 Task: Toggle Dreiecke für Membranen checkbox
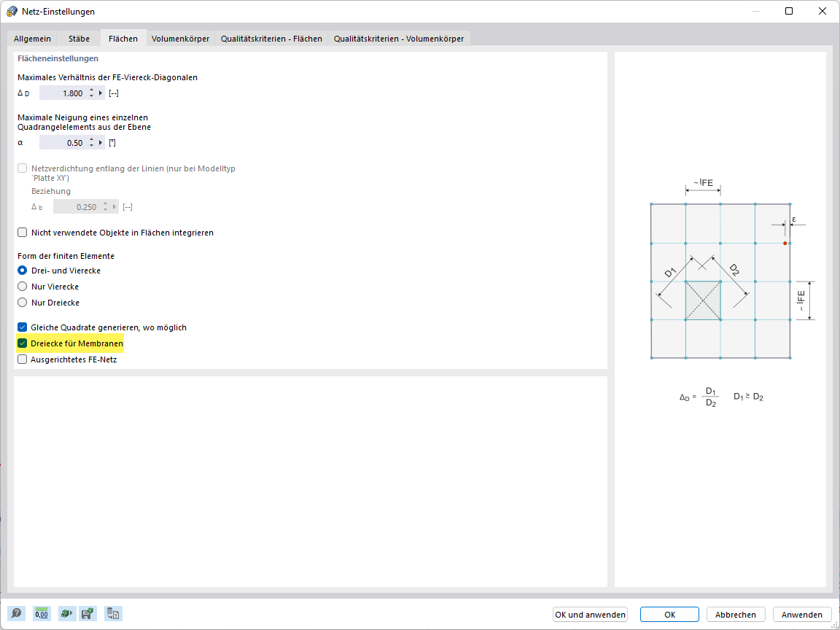pos(23,343)
